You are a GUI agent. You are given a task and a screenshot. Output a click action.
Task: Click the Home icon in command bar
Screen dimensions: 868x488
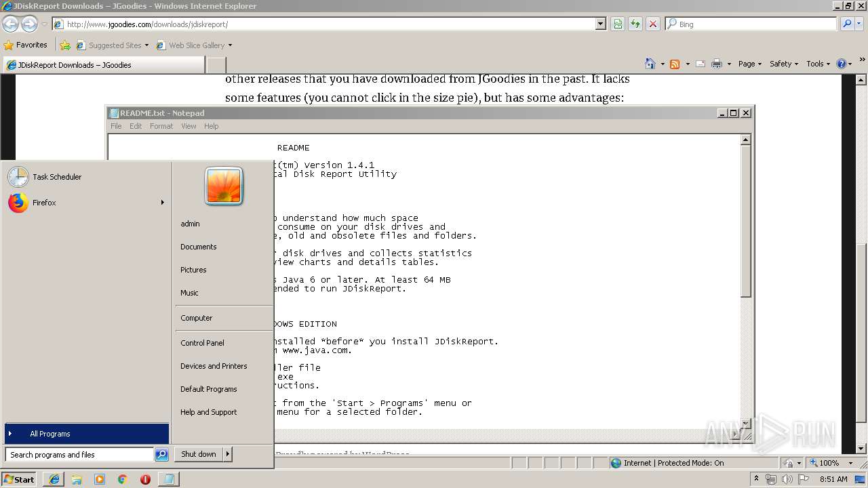point(650,64)
